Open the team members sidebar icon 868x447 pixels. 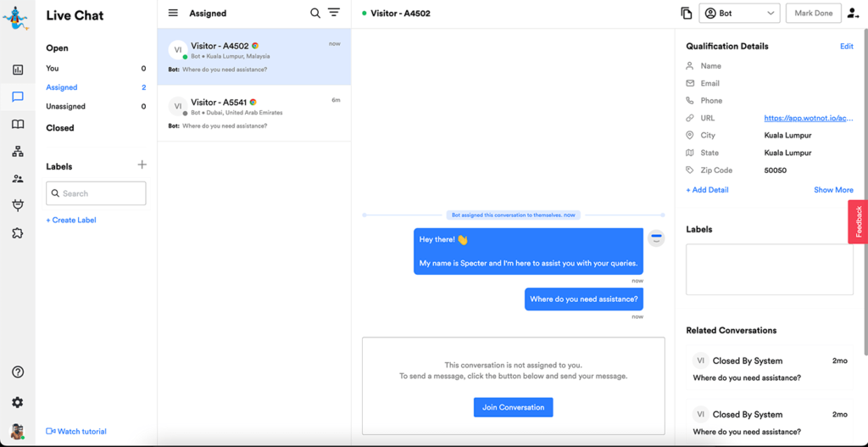[18, 179]
